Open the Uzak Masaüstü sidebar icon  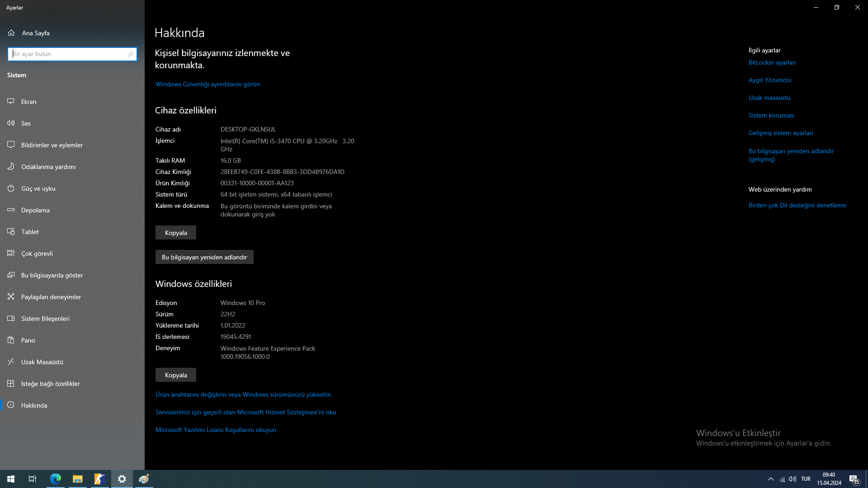11,362
